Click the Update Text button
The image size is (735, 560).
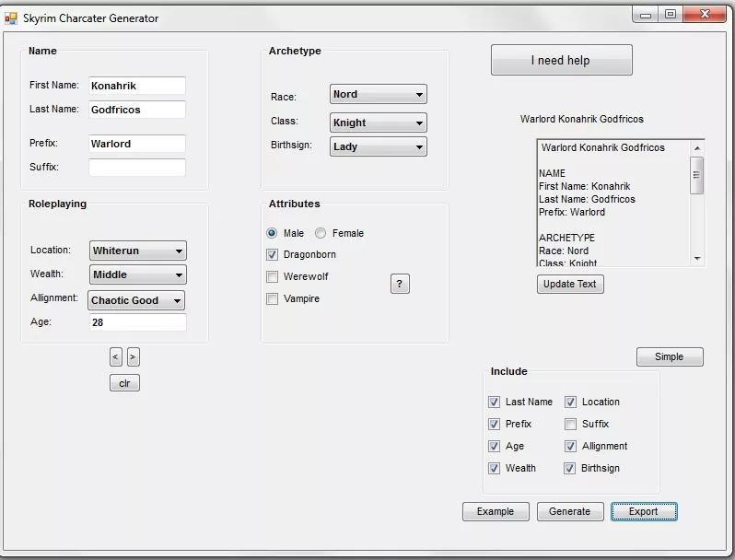pos(570,284)
